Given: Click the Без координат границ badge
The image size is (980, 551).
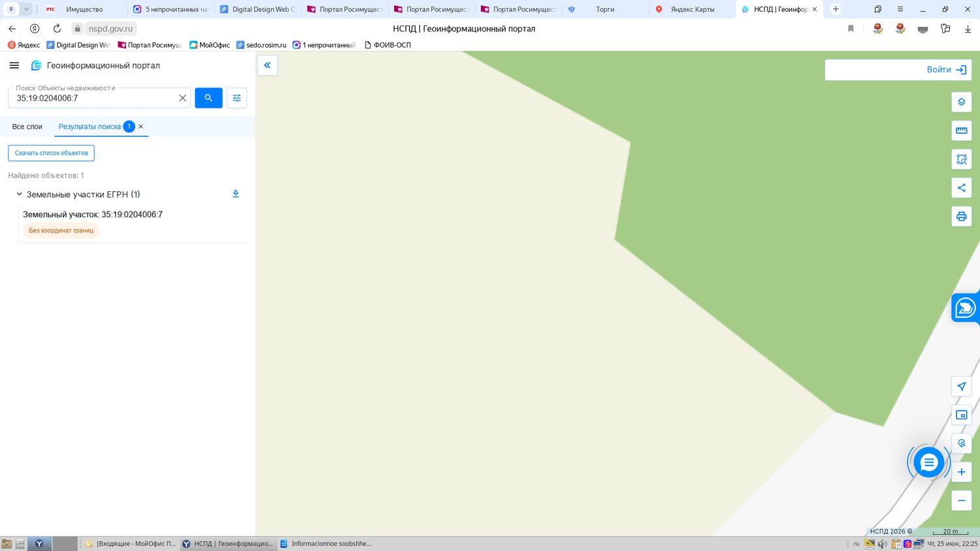Looking at the screenshot, I should pyautogui.click(x=61, y=230).
